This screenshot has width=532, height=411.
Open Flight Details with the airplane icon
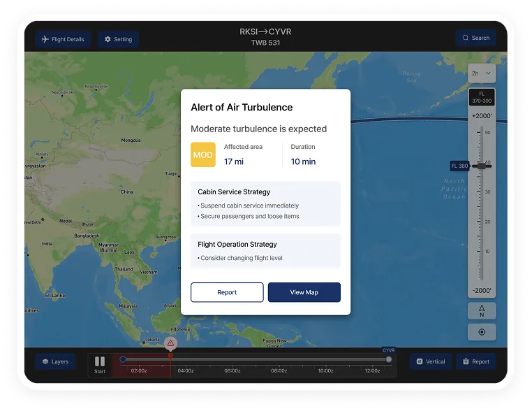coord(63,39)
